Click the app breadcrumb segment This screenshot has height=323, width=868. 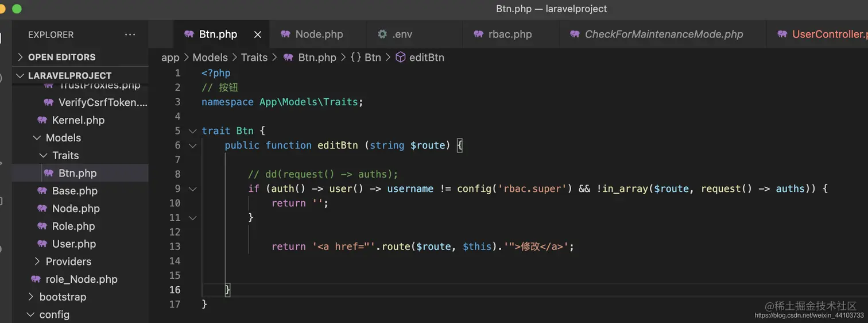click(x=170, y=57)
